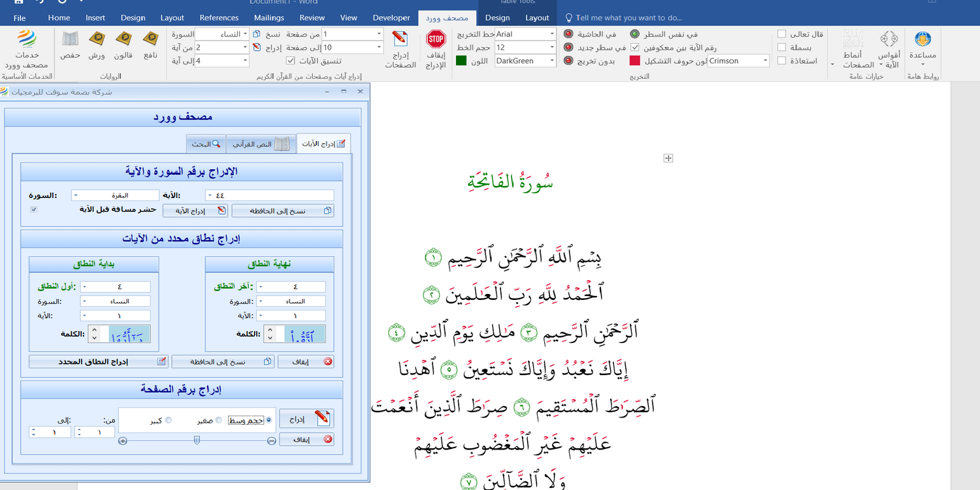This screenshot has width=980, height=490.
Task: Open the مساعدة help icon
Action: pyautogui.click(x=923, y=39)
